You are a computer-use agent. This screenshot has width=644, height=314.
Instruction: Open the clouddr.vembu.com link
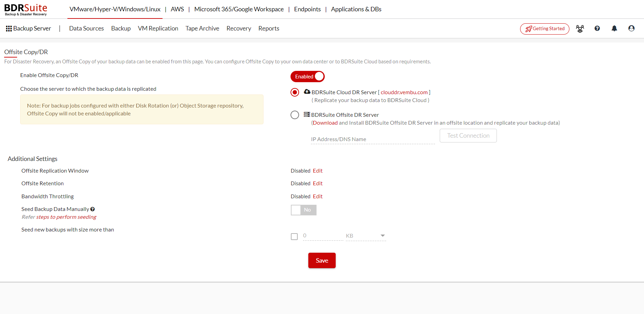point(404,92)
